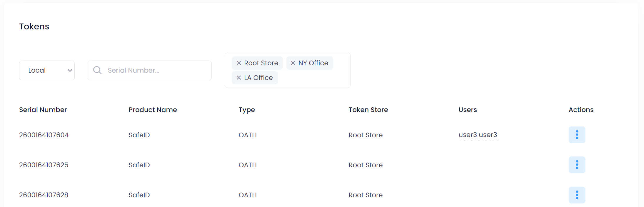The image size is (644, 207).
Task: Click the search magnifier icon
Action: pyautogui.click(x=97, y=70)
